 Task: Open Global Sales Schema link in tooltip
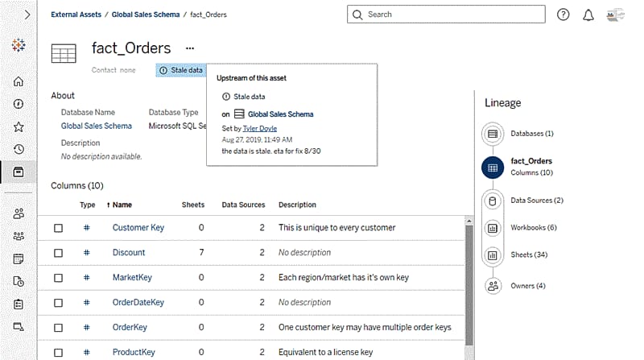point(280,114)
